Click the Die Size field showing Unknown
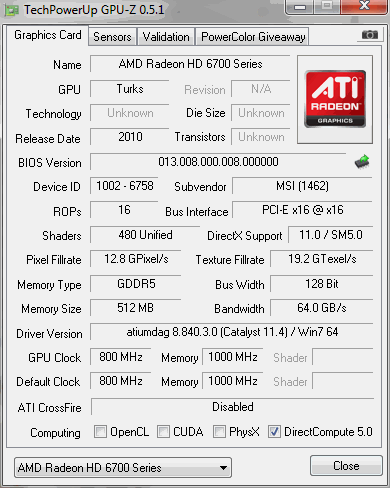The image size is (390, 488). (261, 113)
